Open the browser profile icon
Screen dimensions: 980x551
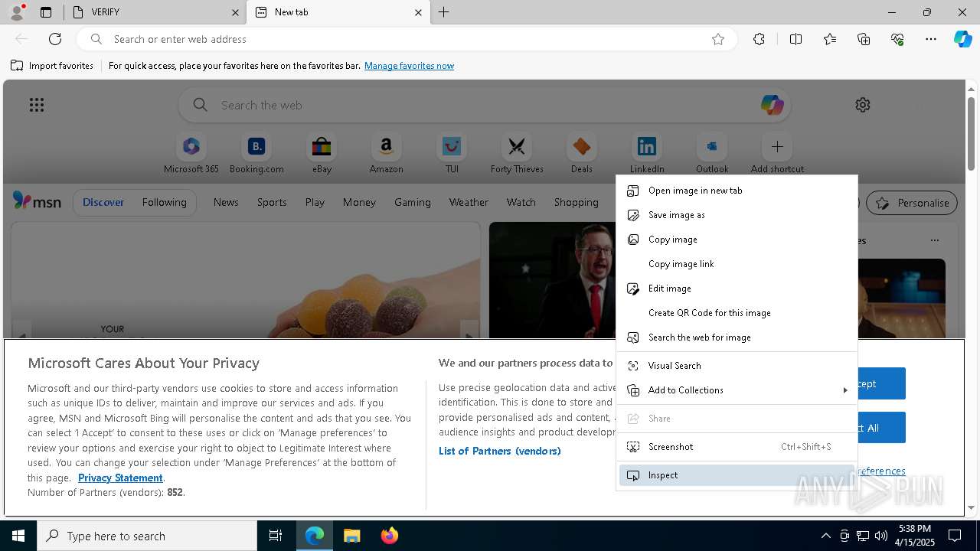tap(17, 12)
